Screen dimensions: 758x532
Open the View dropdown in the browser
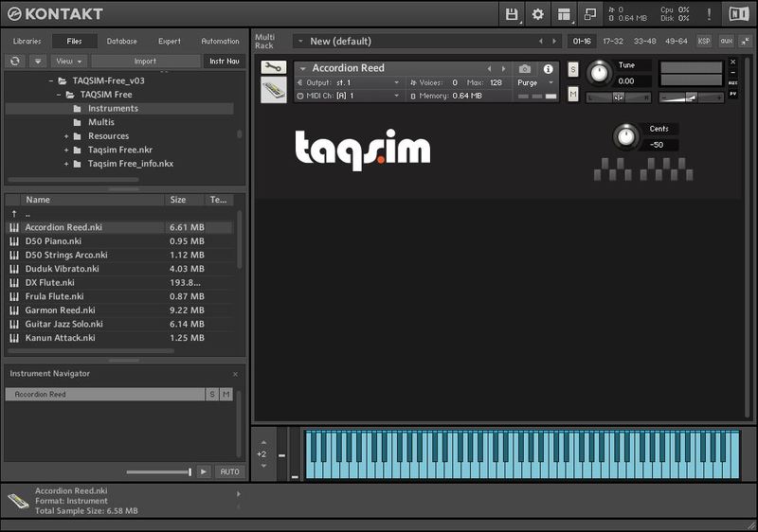(x=70, y=61)
